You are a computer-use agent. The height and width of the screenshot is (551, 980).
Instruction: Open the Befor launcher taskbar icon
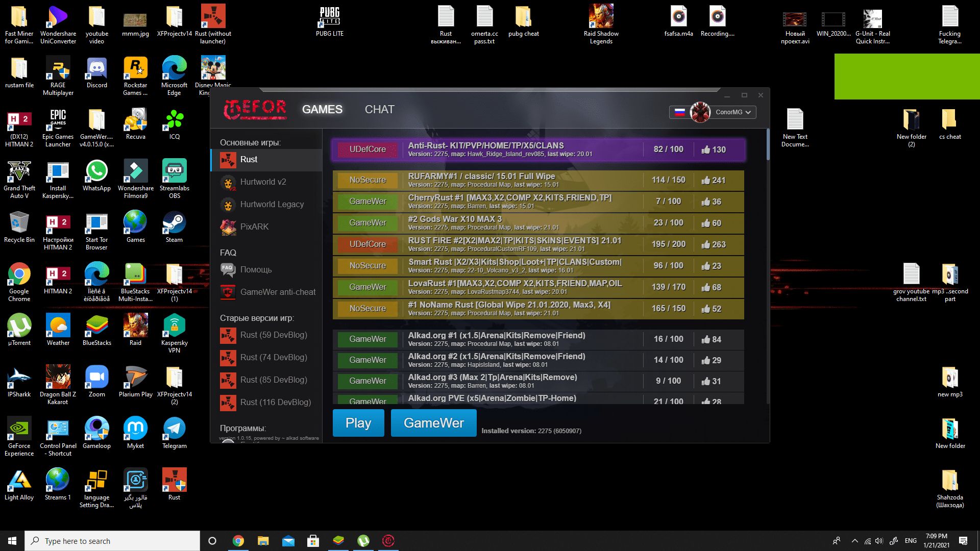coord(388,541)
